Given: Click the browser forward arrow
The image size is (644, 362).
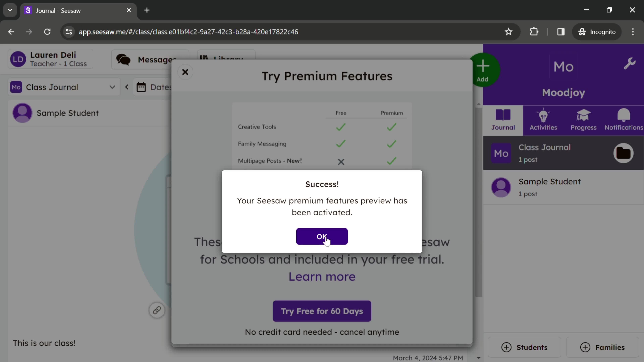Looking at the screenshot, I should [x=29, y=32].
